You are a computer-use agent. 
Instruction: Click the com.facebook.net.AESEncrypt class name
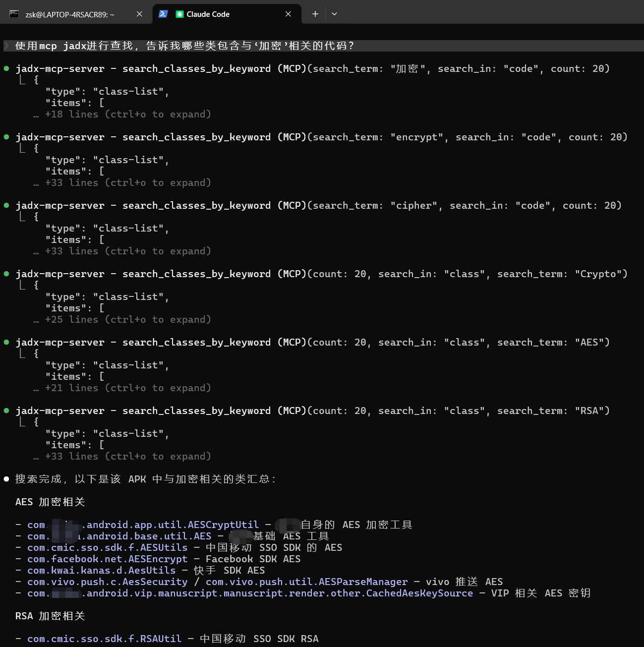[107, 559]
